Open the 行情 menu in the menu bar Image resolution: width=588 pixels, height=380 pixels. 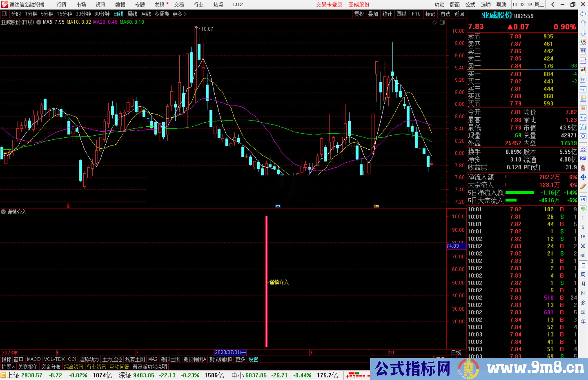pos(61,4)
